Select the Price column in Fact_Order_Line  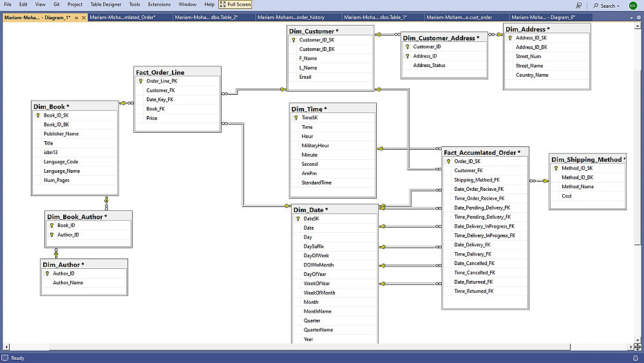(x=178, y=118)
